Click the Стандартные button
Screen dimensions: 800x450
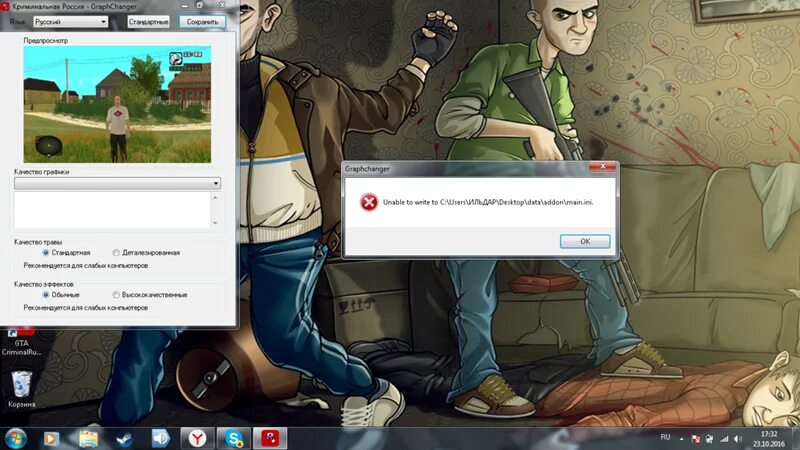(148, 22)
